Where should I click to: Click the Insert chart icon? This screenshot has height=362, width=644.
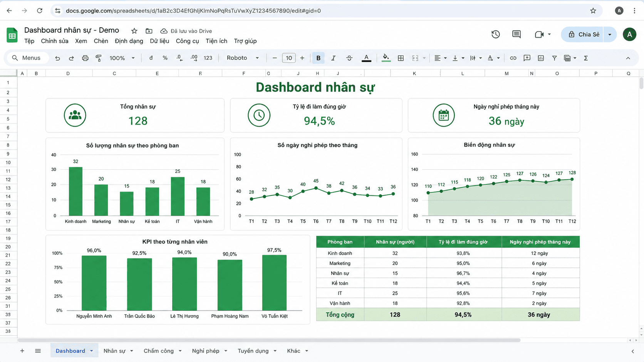(541, 58)
